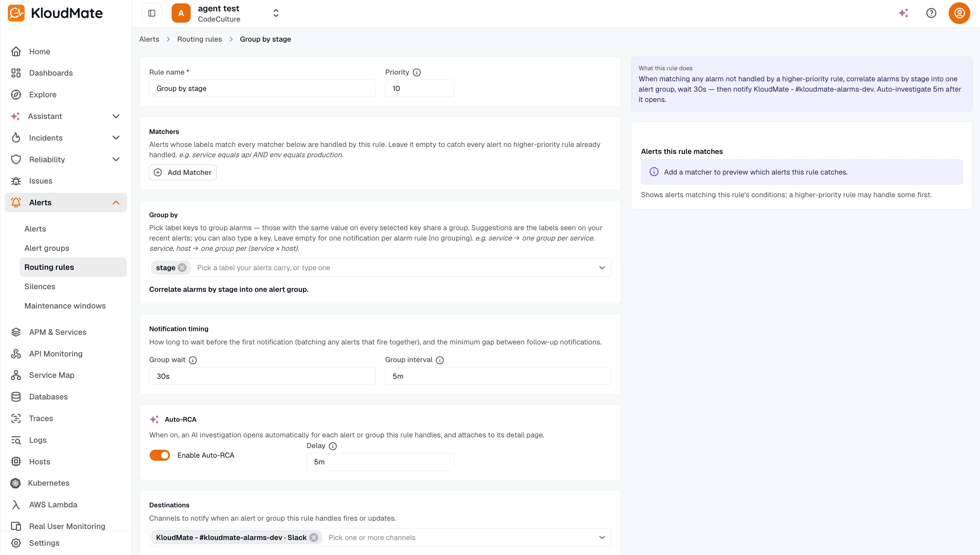
Task: Click the API Monitoring webhook icon
Action: click(x=16, y=354)
